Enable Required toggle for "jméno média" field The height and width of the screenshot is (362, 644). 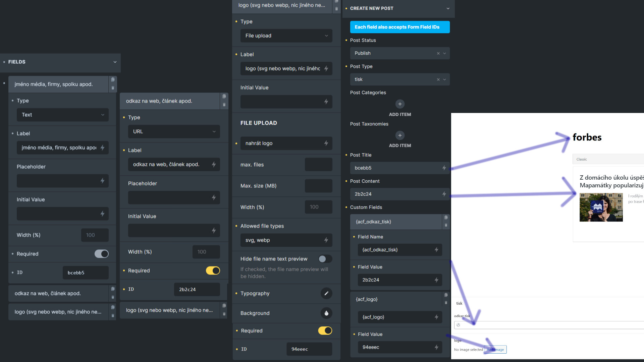(x=101, y=254)
